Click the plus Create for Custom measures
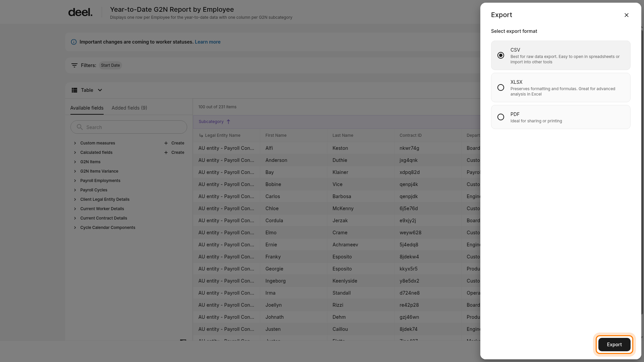 174,143
